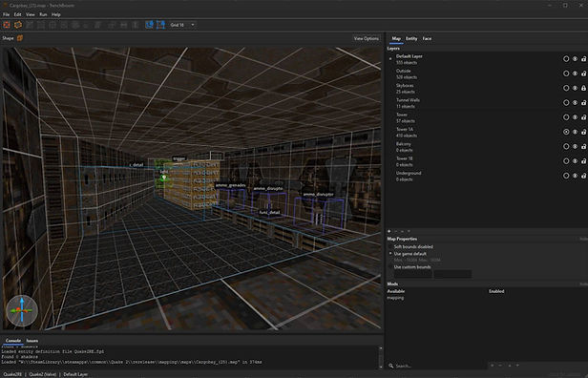Click the move mod up arrow
588x378 pixels.
coord(510,366)
